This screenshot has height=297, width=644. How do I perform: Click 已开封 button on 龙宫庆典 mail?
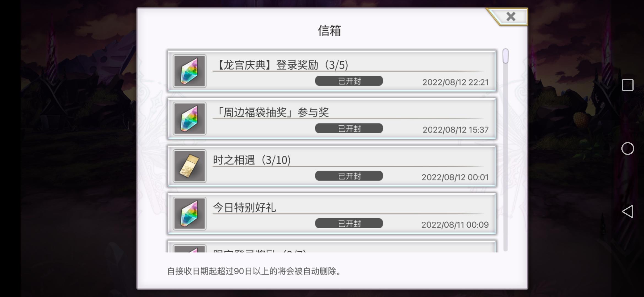[x=349, y=81]
